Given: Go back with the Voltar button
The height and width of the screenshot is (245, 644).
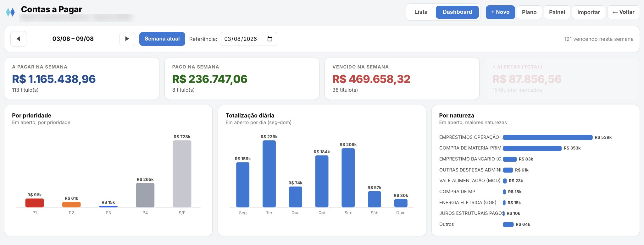Looking at the screenshot, I should tap(623, 12).
